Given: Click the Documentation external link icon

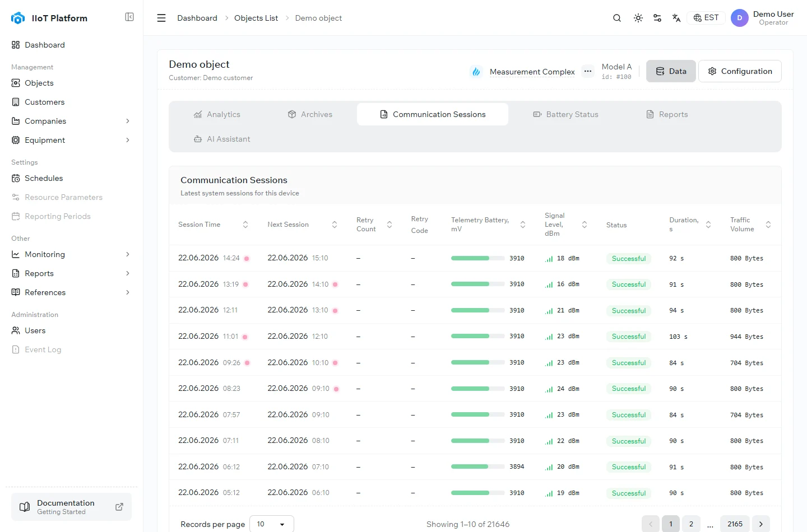Looking at the screenshot, I should (x=119, y=507).
